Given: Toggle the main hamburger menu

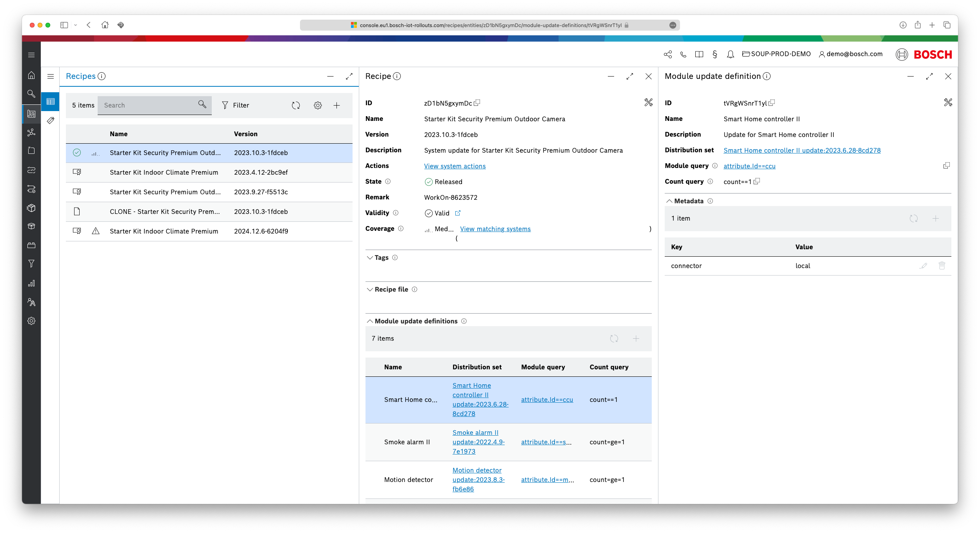Looking at the screenshot, I should point(31,55).
